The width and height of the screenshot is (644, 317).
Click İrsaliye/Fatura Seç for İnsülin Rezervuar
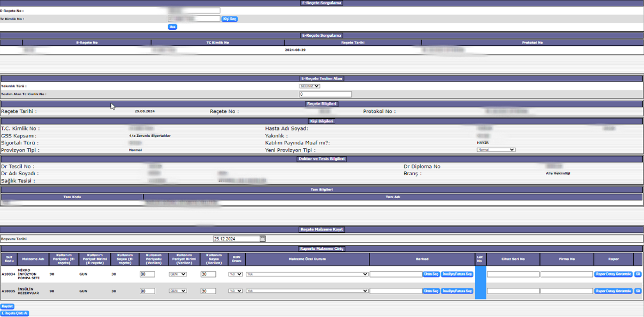[x=457, y=291]
